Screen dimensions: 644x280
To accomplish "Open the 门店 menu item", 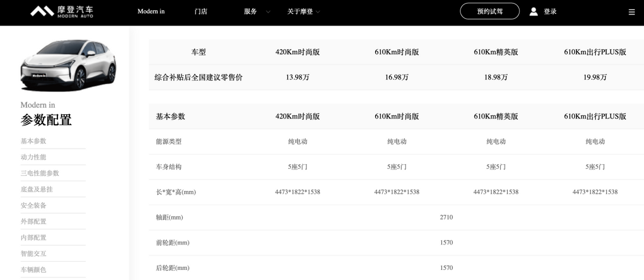I will pos(201,11).
